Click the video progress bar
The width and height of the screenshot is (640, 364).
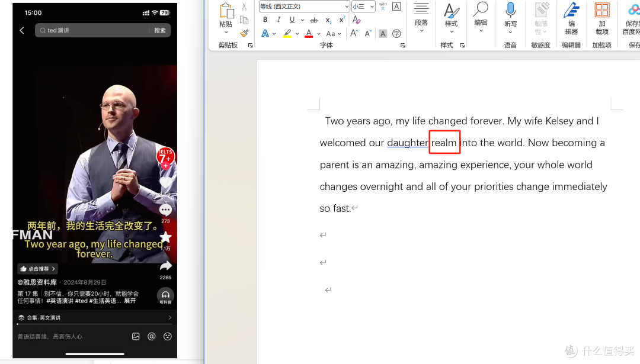pos(95,324)
